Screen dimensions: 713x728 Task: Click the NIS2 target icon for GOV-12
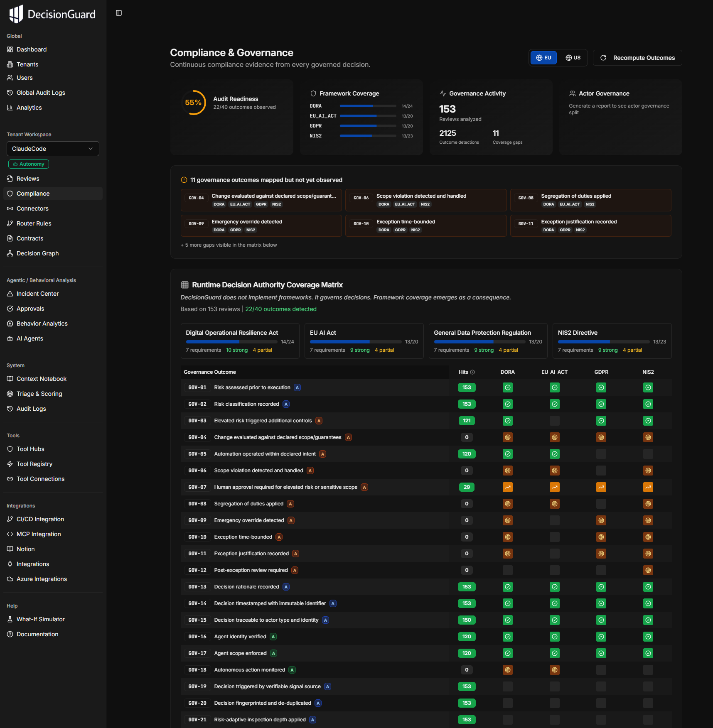click(648, 570)
